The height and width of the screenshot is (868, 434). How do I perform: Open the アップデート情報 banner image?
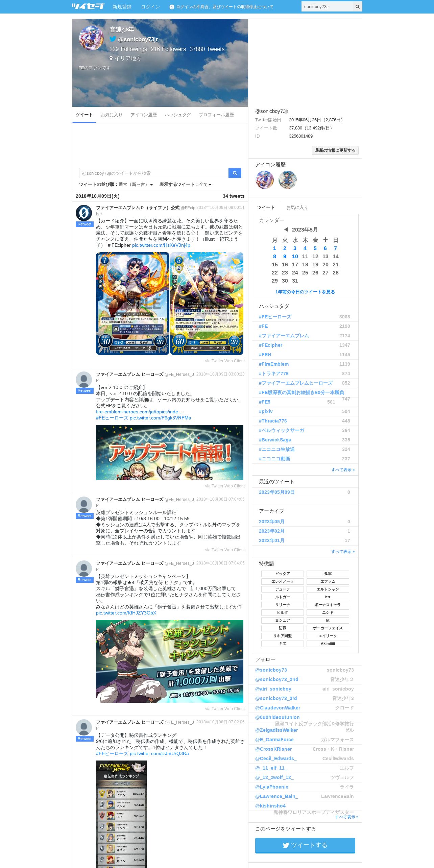click(170, 452)
